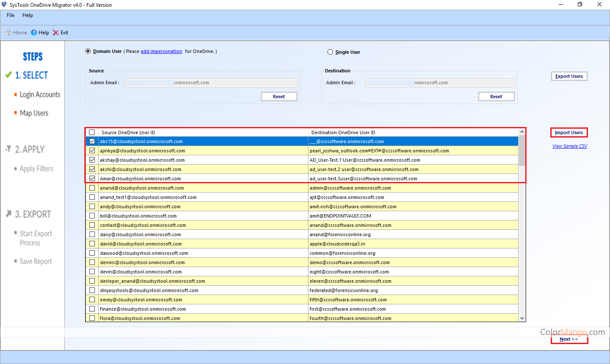
Task: Click the SysTools app icon in the title bar
Action: (4, 5)
